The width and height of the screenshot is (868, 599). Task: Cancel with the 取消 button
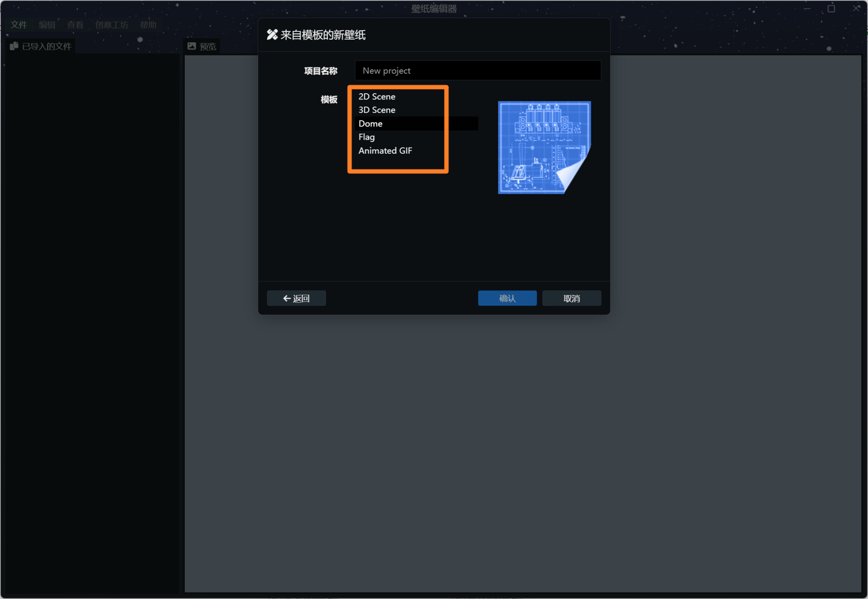[x=571, y=298]
